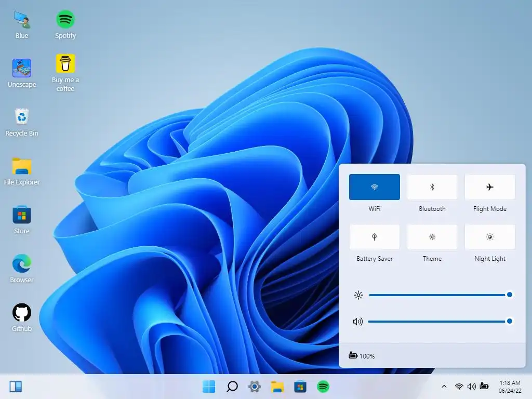Click the sun icon beside brightness slider

[358, 295]
